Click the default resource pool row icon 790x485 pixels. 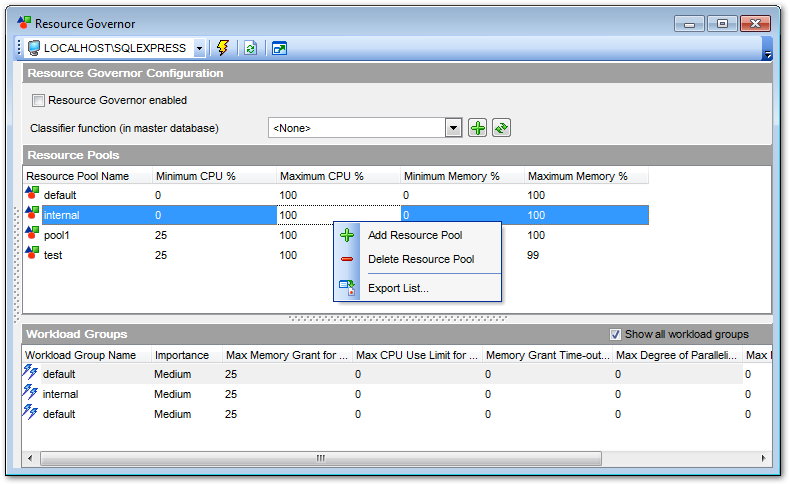point(32,193)
